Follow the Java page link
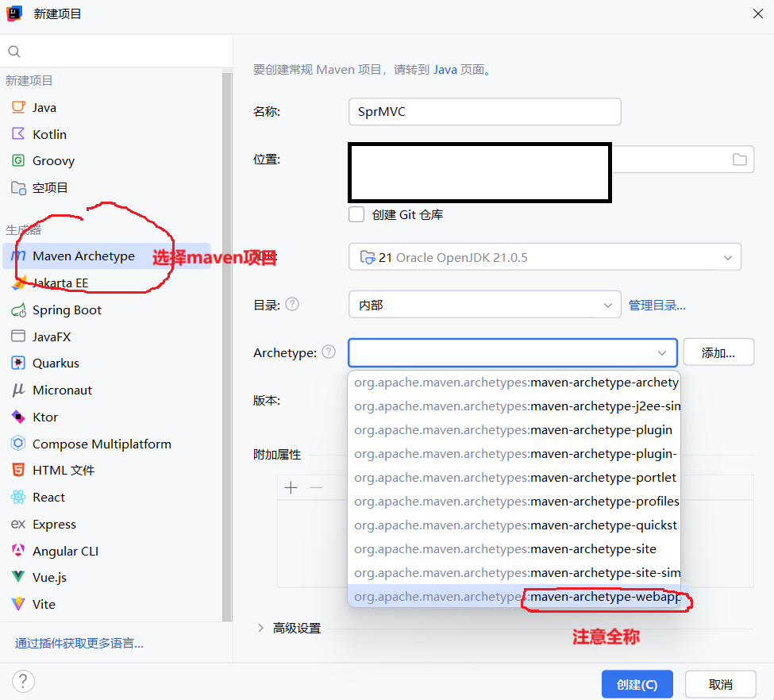The height and width of the screenshot is (700, 774). (x=445, y=70)
